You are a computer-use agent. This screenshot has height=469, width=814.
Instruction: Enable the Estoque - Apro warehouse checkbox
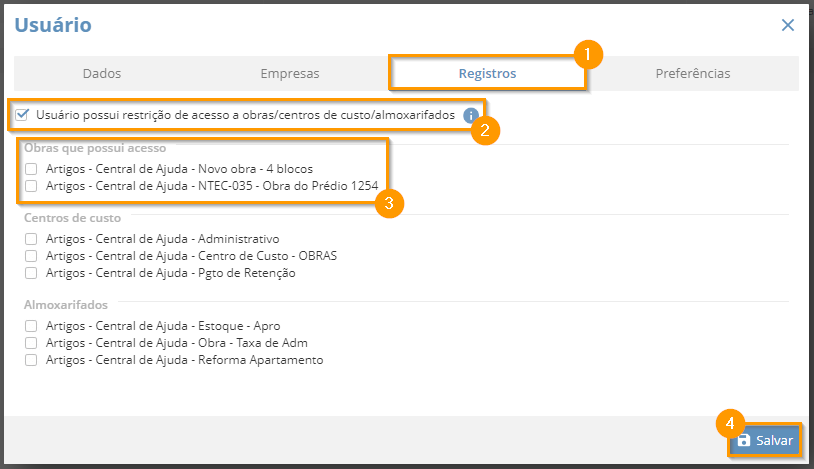tap(31, 326)
